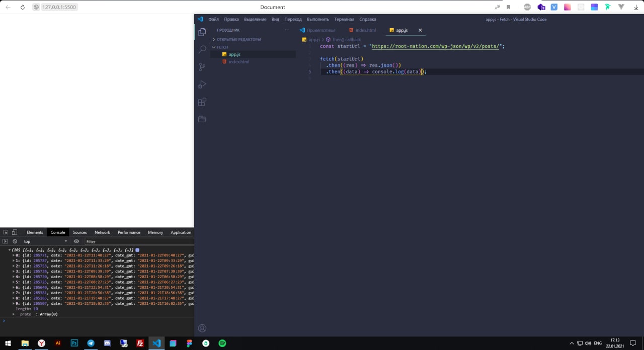Expand console object 6 with id 285640
The height and width of the screenshot is (350, 644).
pyautogui.click(x=14, y=287)
